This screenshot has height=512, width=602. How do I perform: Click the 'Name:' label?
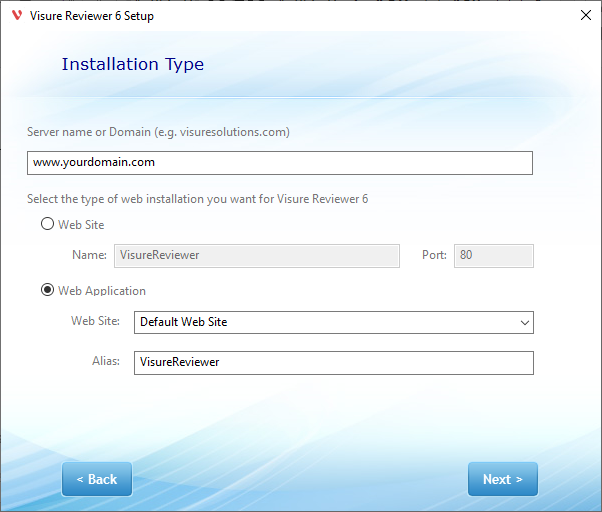pos(89,255)
